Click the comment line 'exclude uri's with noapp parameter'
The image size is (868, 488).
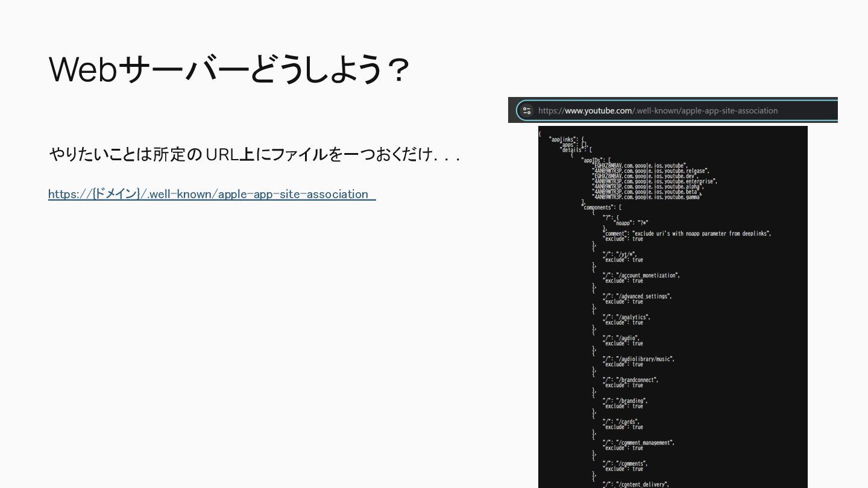coord(687,234)
